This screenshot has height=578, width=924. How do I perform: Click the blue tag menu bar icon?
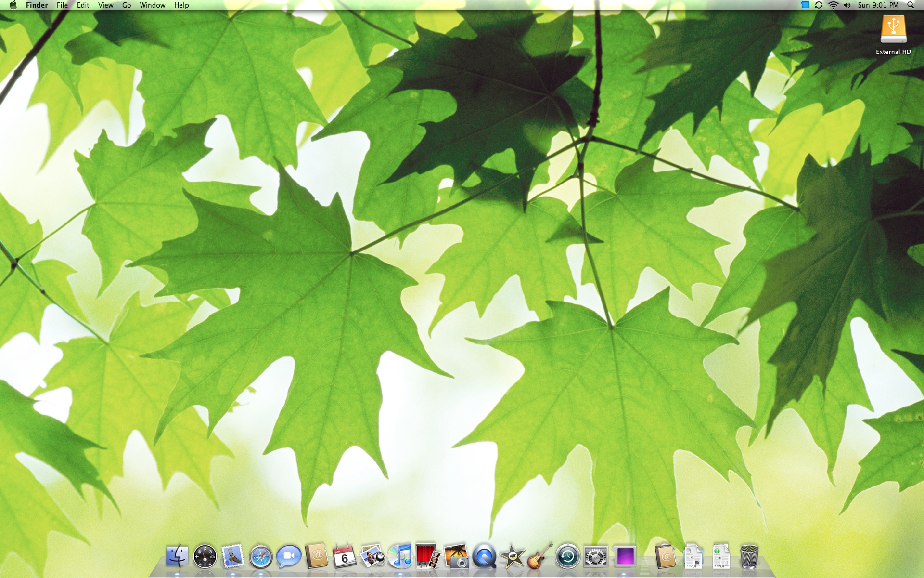pos(805,5)
